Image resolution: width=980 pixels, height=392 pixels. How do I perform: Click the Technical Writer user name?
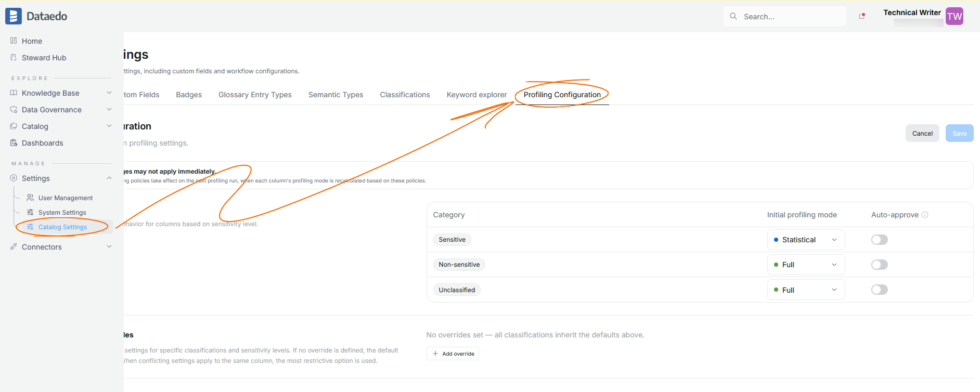(x=912, y=12)
